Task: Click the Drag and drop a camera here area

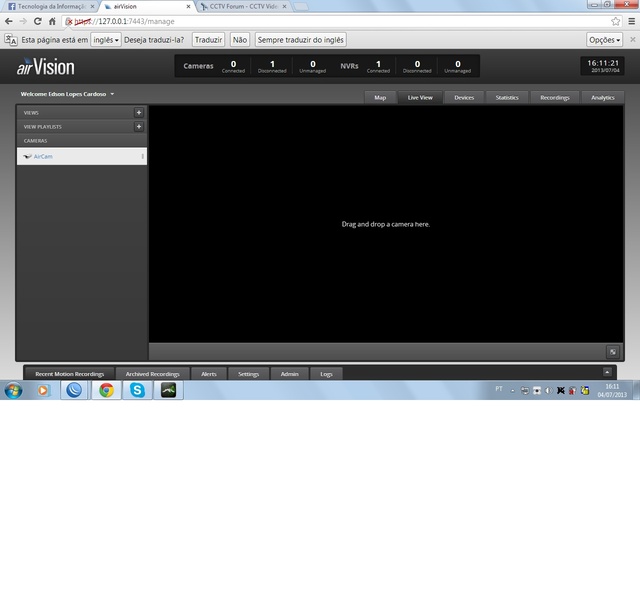Action: (x=386, y=224)
